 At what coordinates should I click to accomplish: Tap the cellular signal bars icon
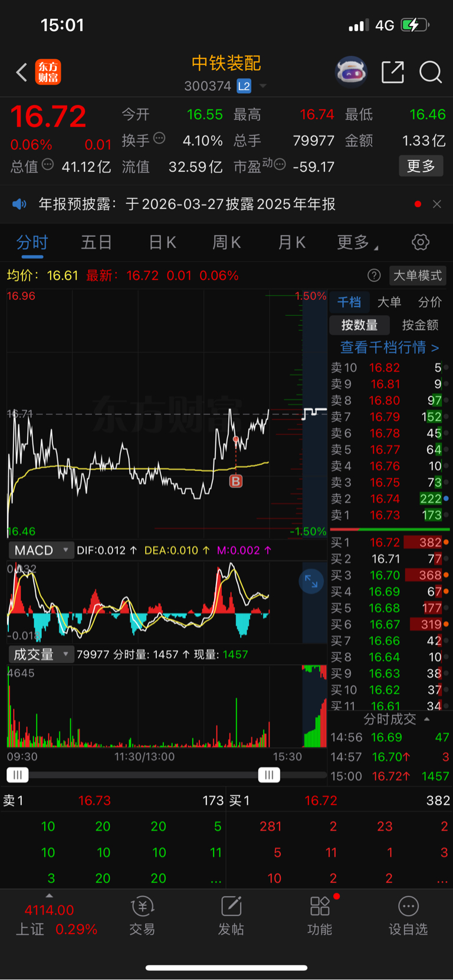click(x=359, y=25)
